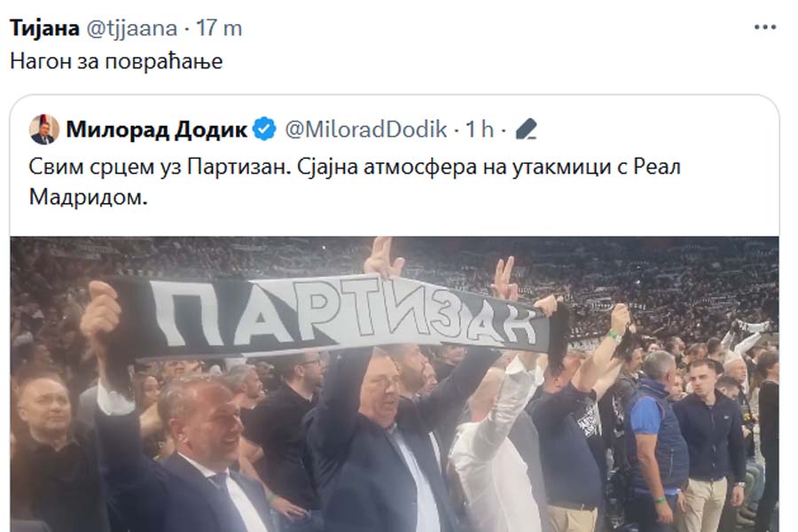Screen dimensions: 798x532
Task: Click the tweet text Нагон за повраћање
Action: 116,61
